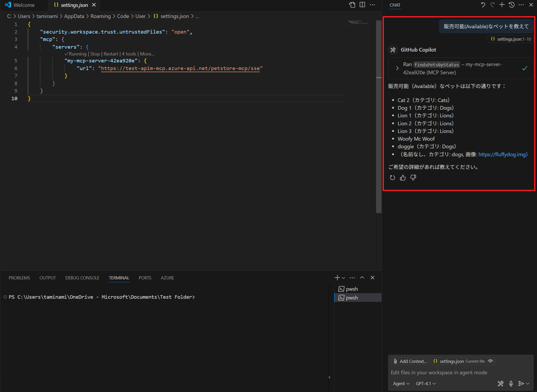
Task: Click the code minimap
Action: pyautogui.click(x=358, y=22)
